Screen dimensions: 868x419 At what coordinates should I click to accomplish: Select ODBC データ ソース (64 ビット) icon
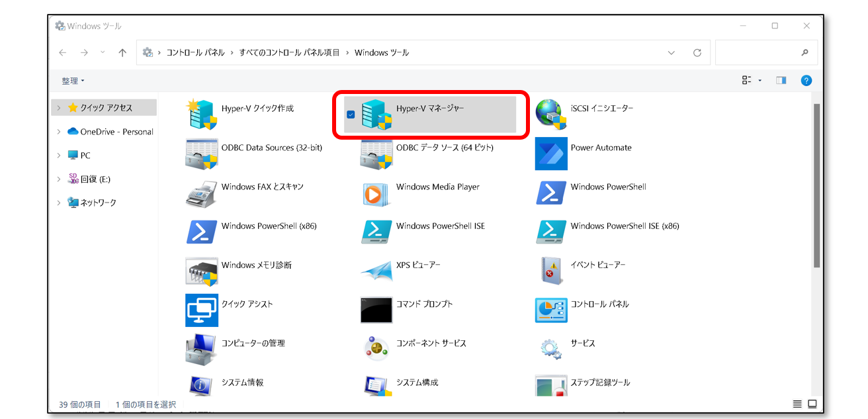(x=376, y=154)
